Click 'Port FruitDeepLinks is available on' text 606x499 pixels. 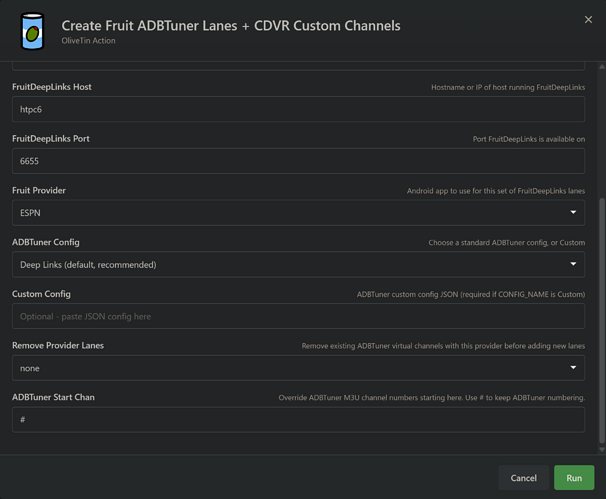pyautogui.click(x=529, y=139)
